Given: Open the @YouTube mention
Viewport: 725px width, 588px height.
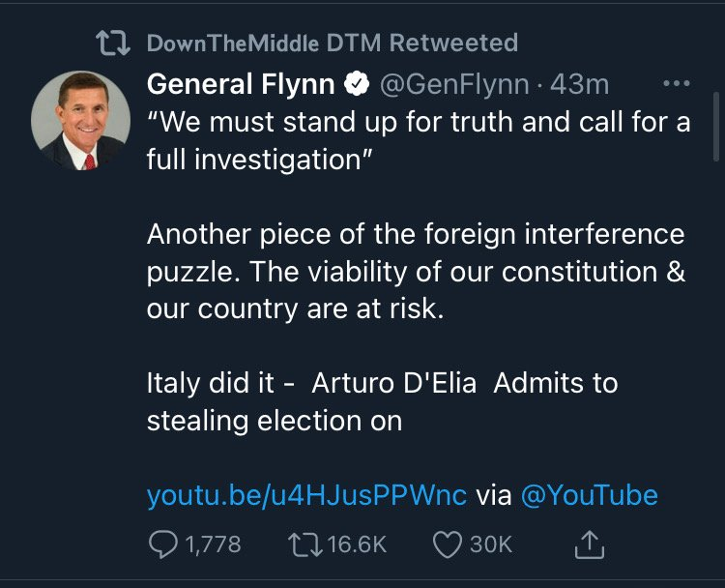Looking at the screenshot, I should [589, 496].
